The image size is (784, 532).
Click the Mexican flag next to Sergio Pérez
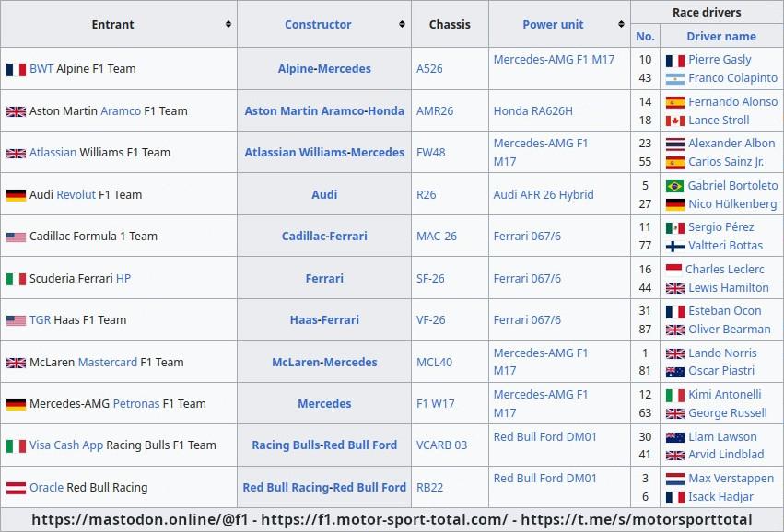674,227
